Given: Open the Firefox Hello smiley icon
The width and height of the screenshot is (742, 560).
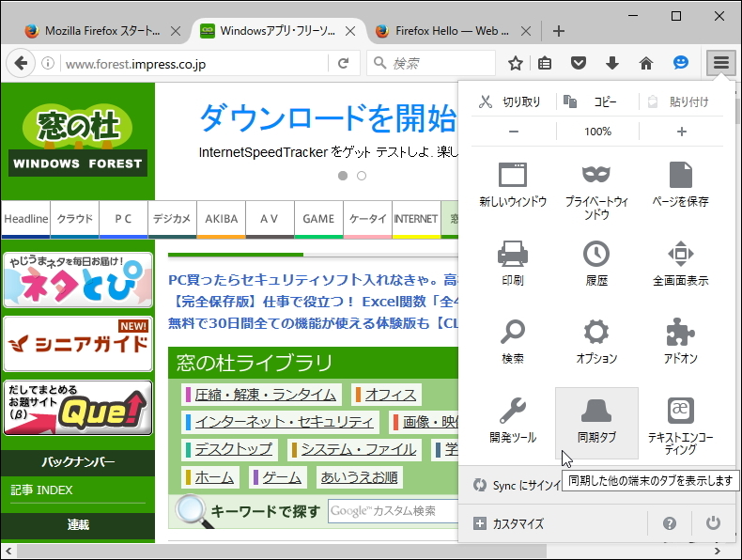Looking at the screenshot, I should [681, 63].
